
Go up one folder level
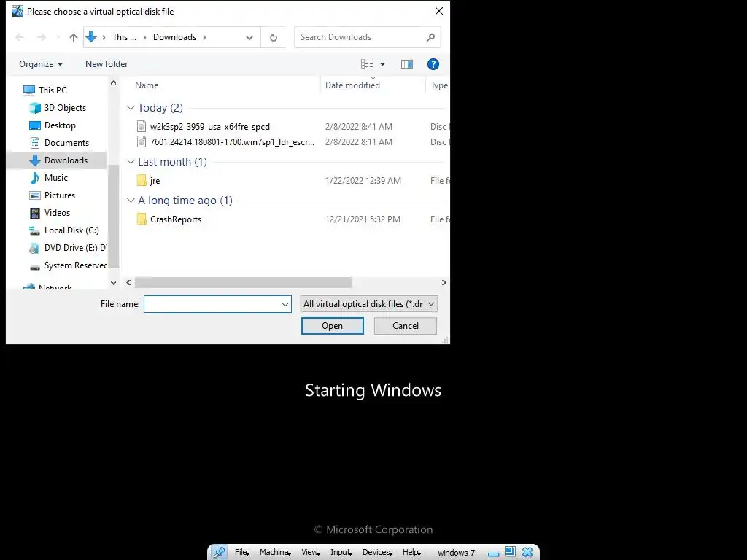[74, 37]
